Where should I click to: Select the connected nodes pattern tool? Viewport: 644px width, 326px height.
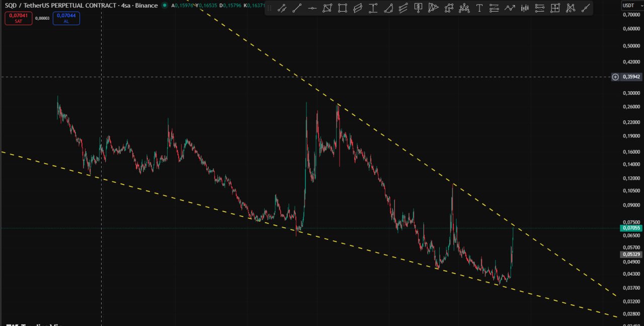pos(570,8)
